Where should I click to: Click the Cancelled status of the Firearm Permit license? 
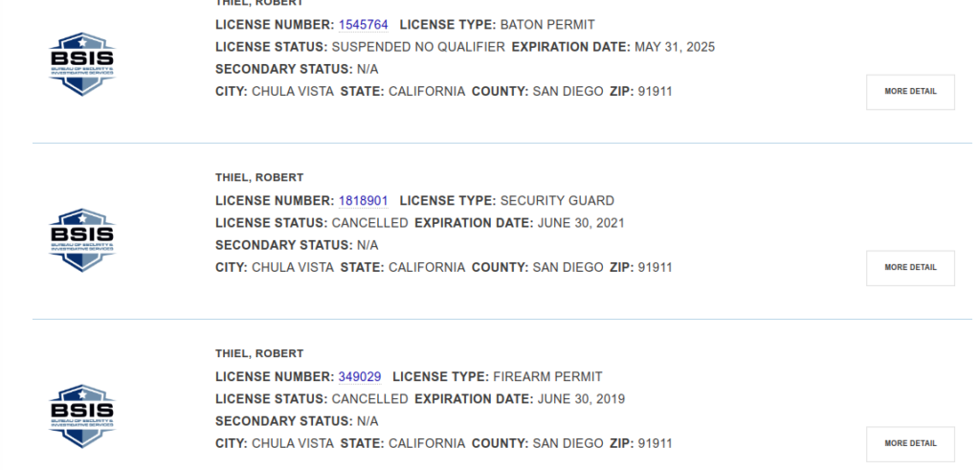coord(369,399)
